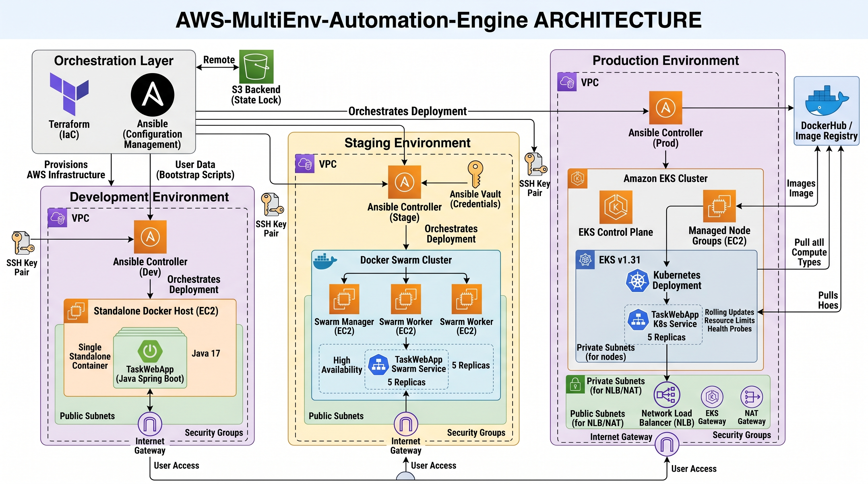The image size is (868, 484).
Task: Click the 'Development Environment' heading
Action: (149, 197)
